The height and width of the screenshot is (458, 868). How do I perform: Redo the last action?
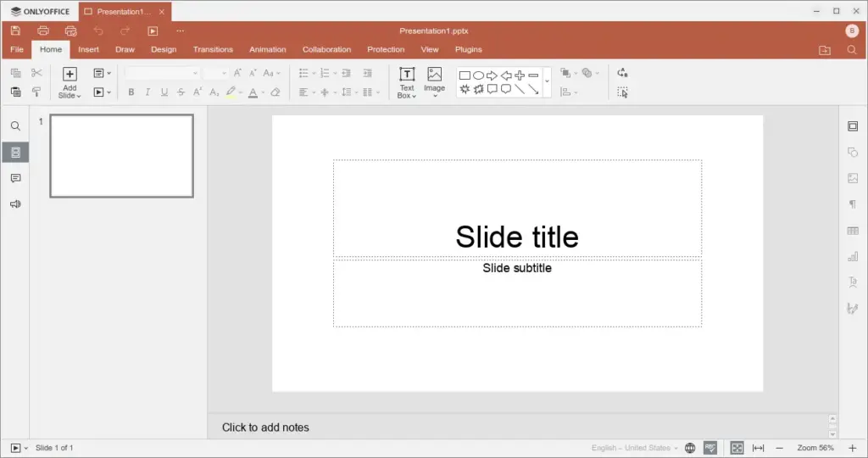(x=125, y=31)
